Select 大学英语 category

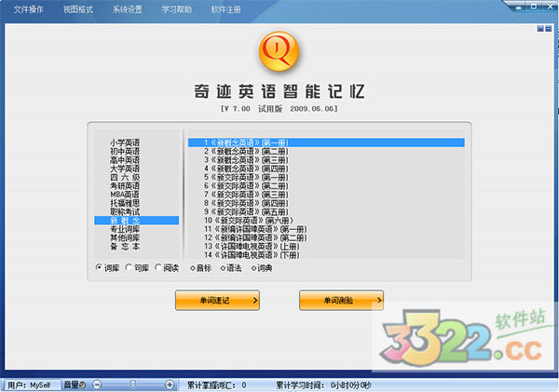pos(125,169)
